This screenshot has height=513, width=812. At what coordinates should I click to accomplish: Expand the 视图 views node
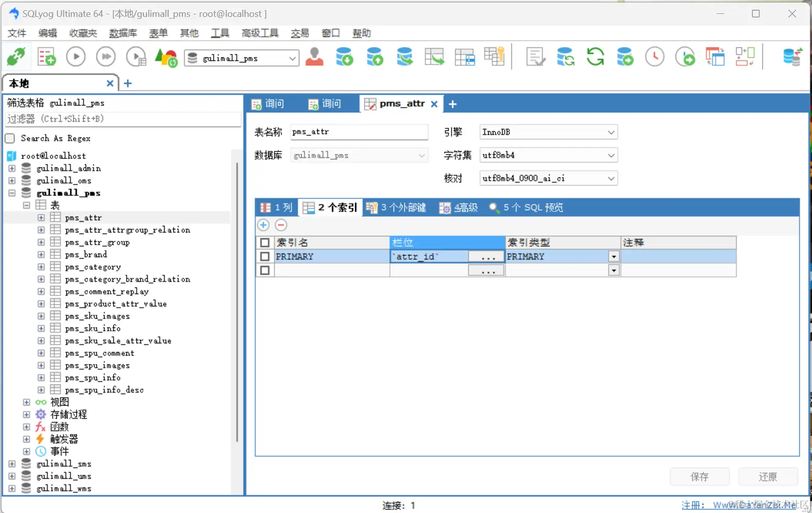pos(27,402)
